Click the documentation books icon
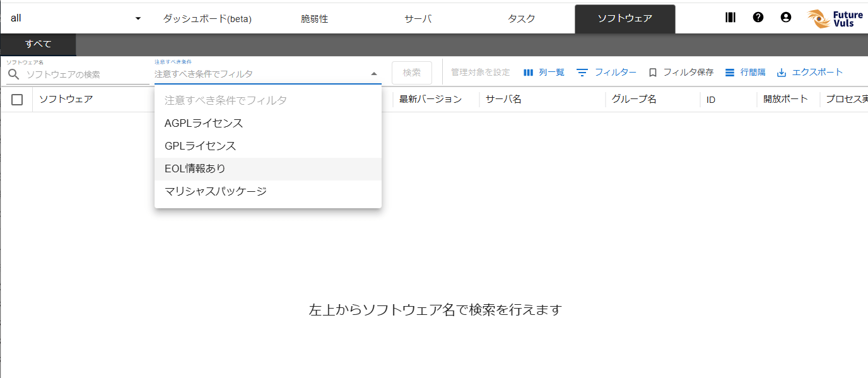The height and width of the screenshot is (378, 868). pos(730,18)
